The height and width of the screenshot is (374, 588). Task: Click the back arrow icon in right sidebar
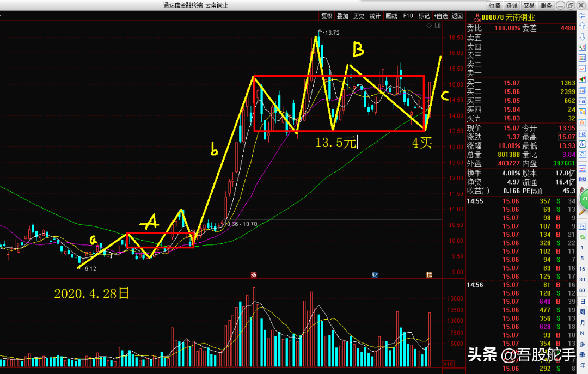(583, 15)
